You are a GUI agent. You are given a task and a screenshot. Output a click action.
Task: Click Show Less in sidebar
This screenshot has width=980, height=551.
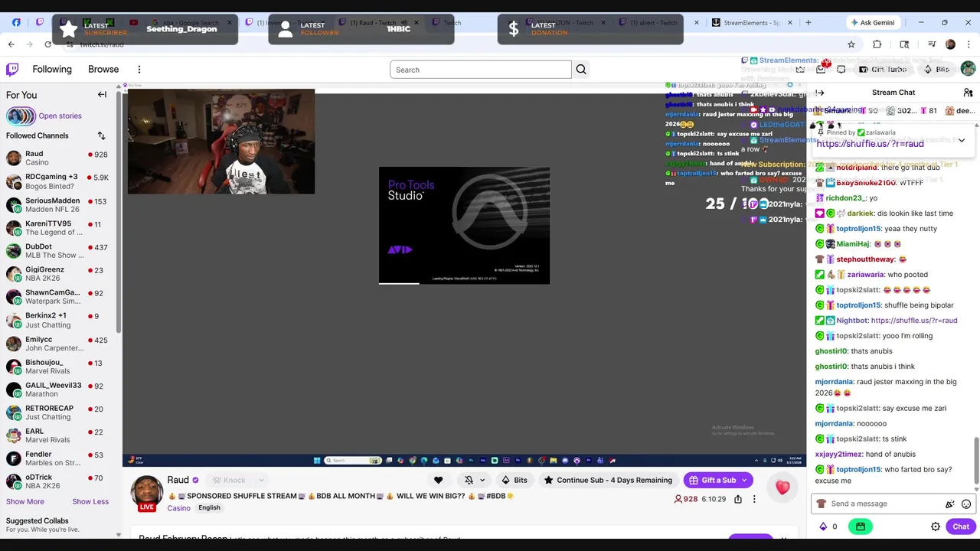point(90,501)
